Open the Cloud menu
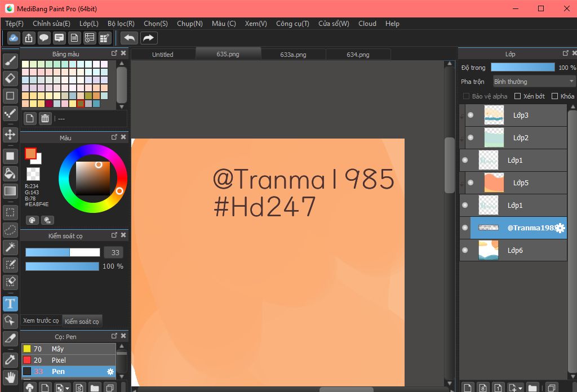Viewport: 577px width, 392px height. [367, 24]
